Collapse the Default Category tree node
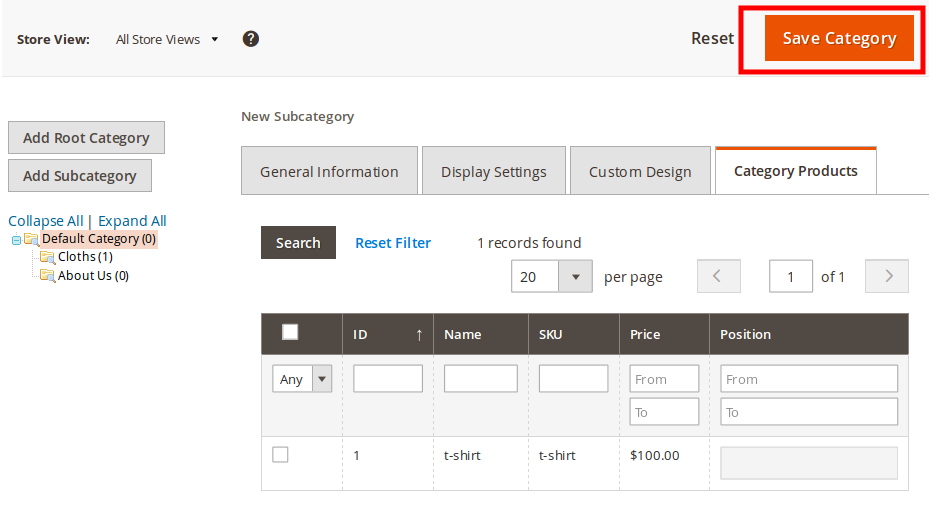Viewport: 933px width, 520px height. (x=16, y=240)
